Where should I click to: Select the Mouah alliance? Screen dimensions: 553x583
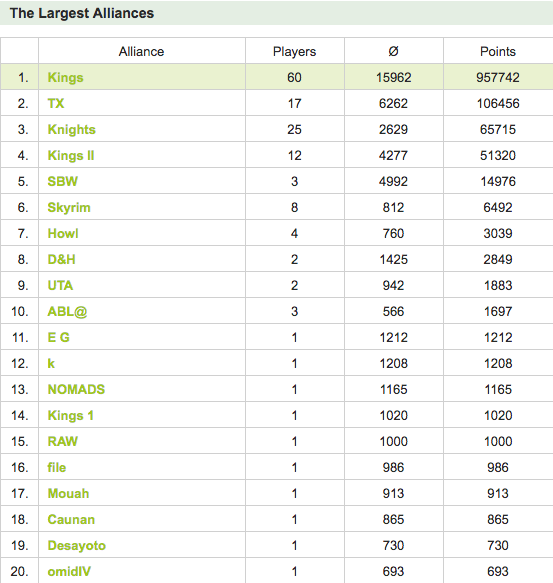click(x=68, y=493)
